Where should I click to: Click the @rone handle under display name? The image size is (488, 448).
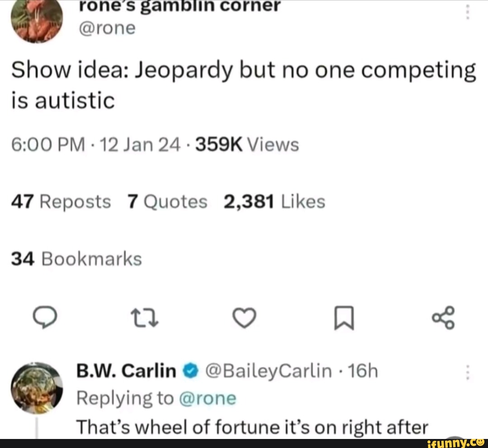coord(108,28)
